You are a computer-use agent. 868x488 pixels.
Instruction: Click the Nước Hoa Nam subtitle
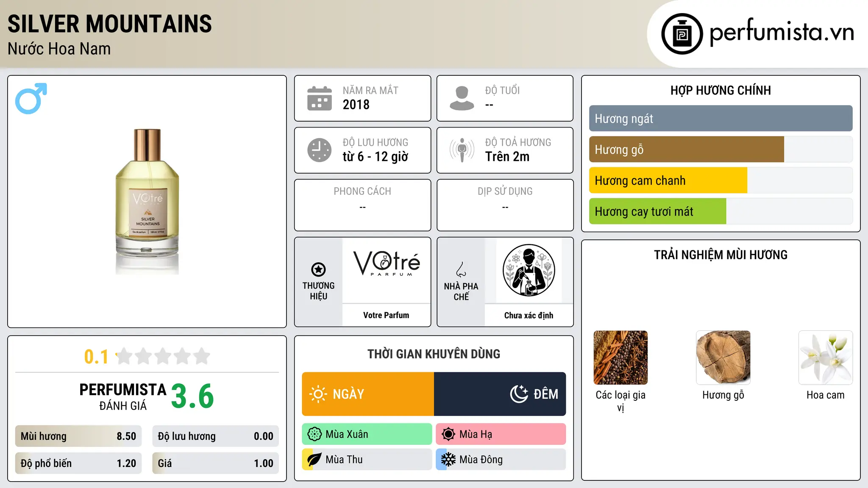click(59, 49)
